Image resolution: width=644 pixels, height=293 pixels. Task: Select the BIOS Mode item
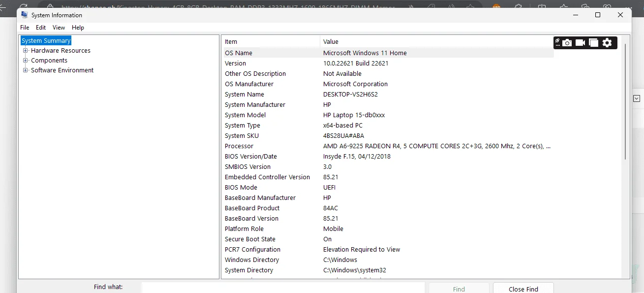click(241, 187)
